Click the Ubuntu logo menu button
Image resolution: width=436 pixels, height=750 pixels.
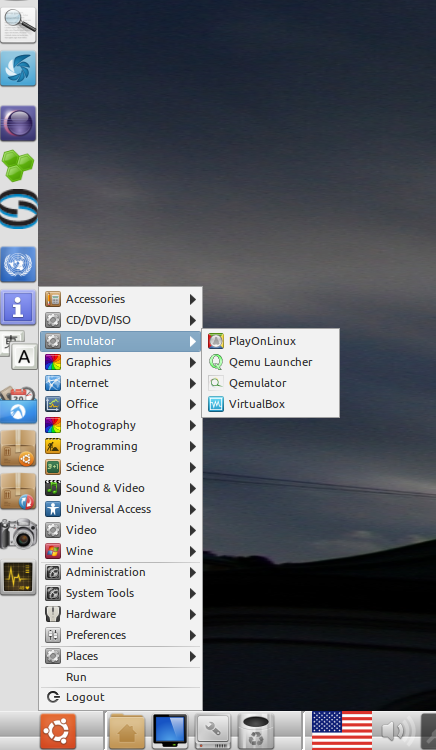tap(58, 731)
